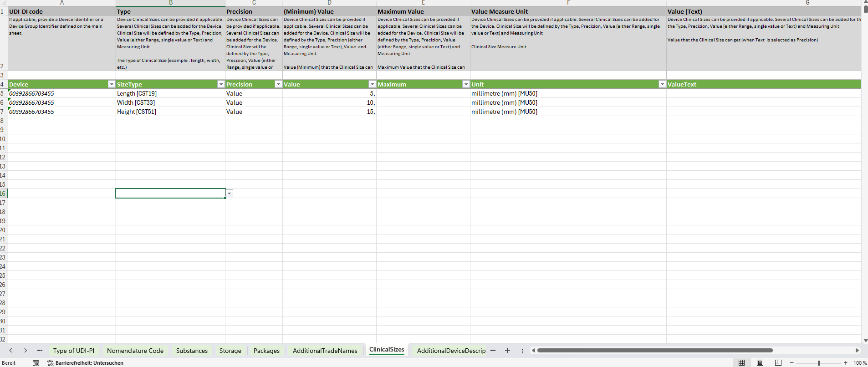868x367 pixels.
Task: Switch to the Packages sheet tab
Action: [266, 351]
